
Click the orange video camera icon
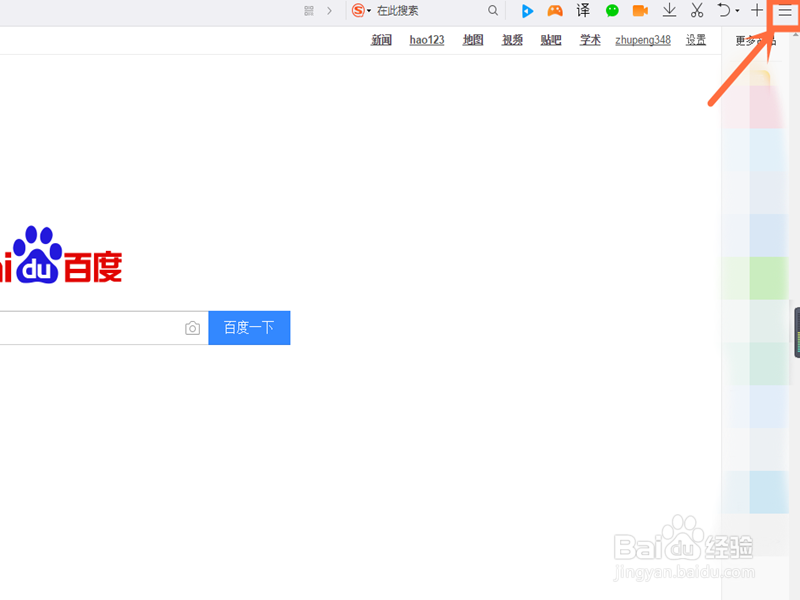pyautogui.click(x=640, y=11)
